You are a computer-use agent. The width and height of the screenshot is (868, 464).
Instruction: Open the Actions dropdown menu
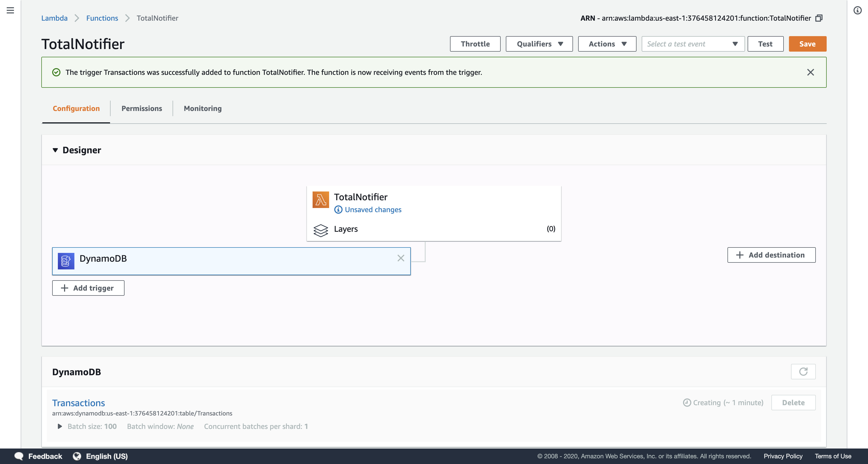pyautogui.click(x=607, y=44)
